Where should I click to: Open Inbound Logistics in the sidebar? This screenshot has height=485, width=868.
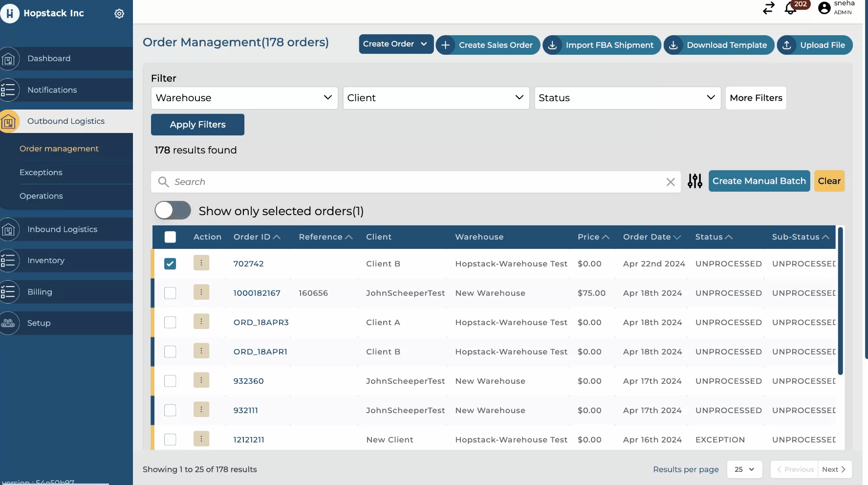coord(62,229)
